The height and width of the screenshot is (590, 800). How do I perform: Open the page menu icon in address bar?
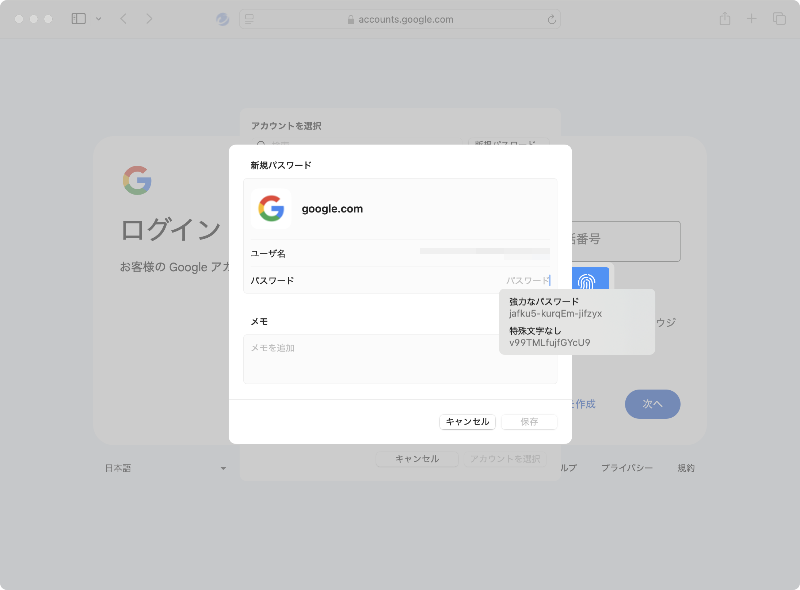point(249,19)
